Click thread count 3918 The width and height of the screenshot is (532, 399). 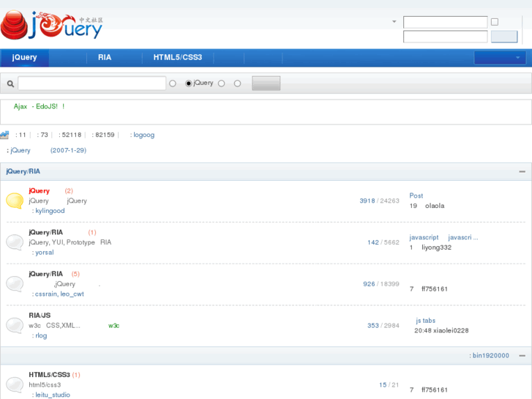(x=367, y=201)
